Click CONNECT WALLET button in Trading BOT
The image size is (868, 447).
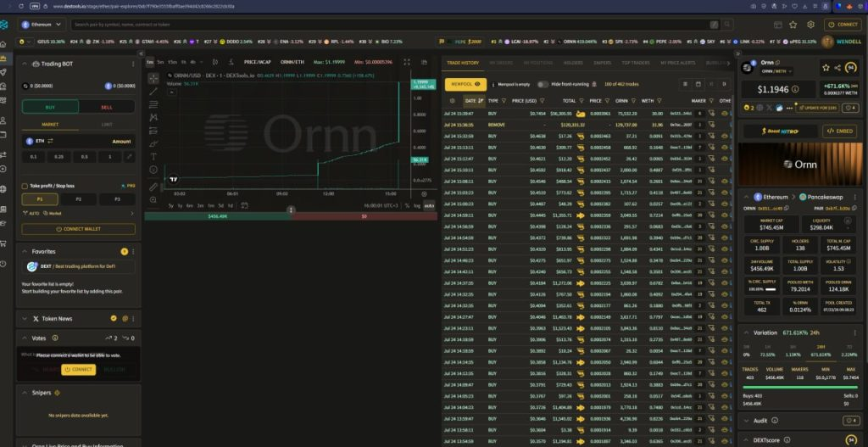(78, 229)
